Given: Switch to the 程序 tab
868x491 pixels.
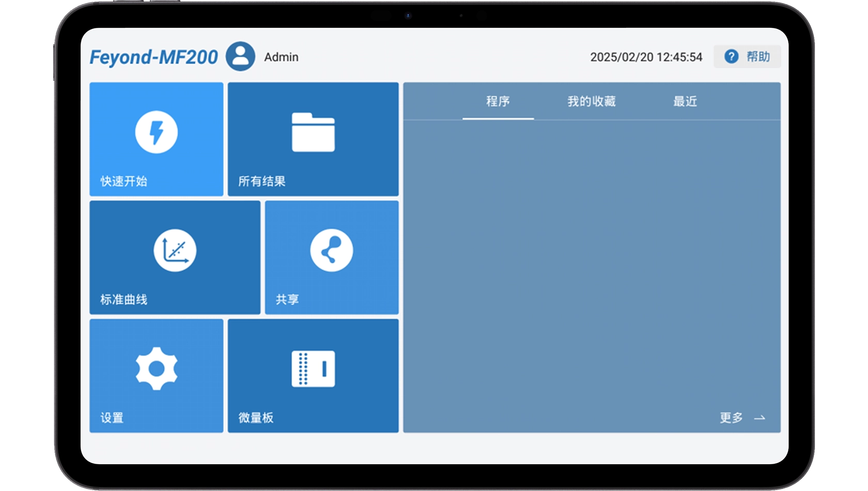Looking at the screenshot, I should tap(498, 101).
